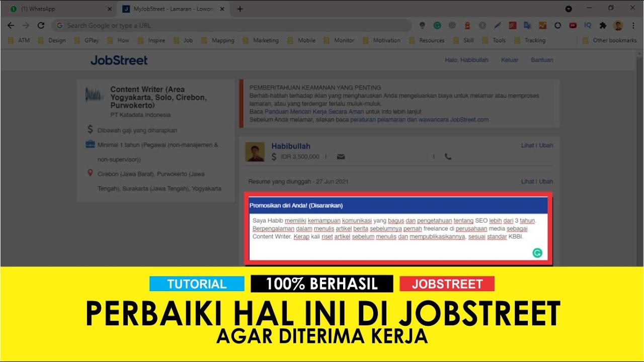Click Ubah beside Habibullah's profile

(x=546, y=145)
